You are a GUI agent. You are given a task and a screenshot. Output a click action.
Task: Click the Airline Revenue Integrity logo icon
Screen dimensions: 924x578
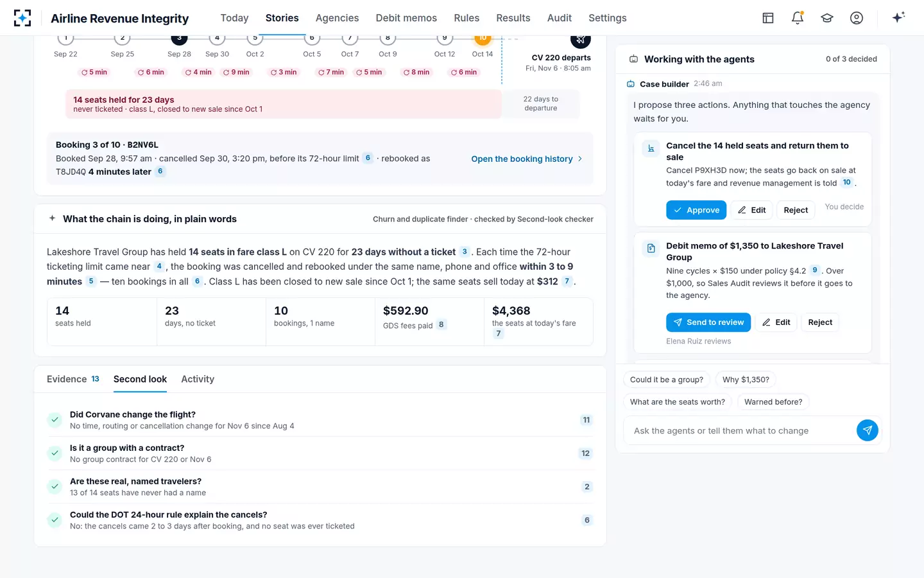tap(22, 18)
